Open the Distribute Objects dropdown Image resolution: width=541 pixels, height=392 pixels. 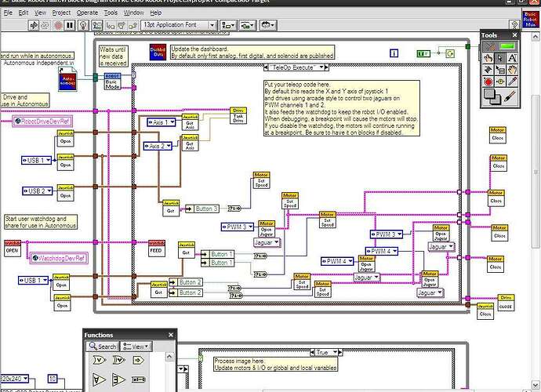tap(248, 25)
